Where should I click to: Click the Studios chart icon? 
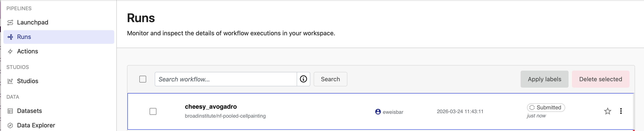tap(10, 81)
